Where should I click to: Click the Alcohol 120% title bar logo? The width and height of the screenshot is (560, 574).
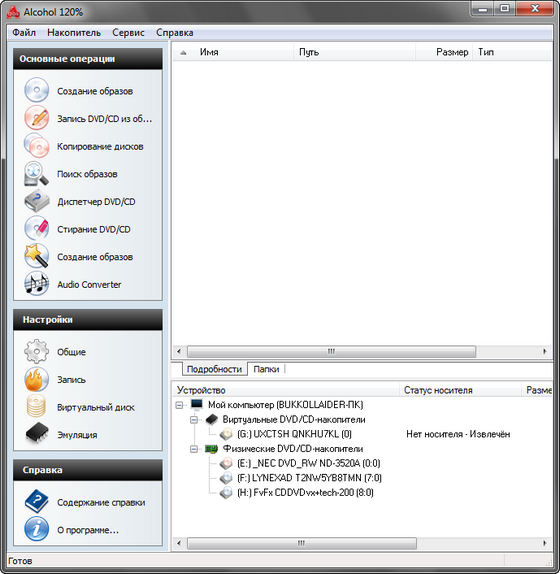[13, 12]
